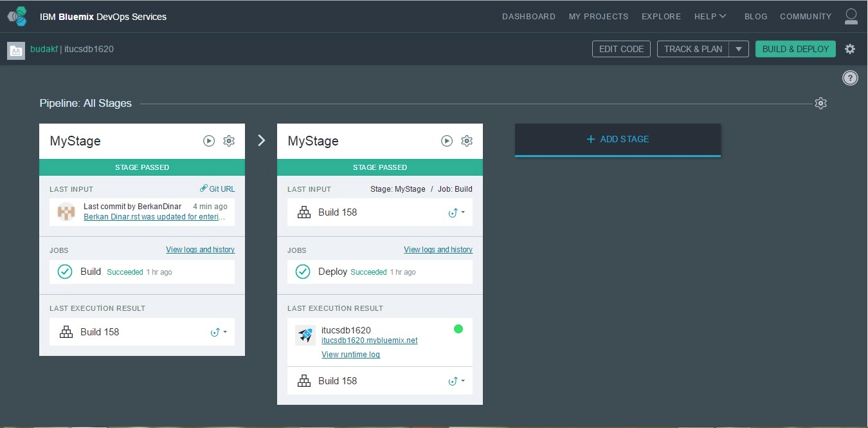Screen dimensions: 868x428
Task: Click the arrow between the two stages
Action: (261, 140)
